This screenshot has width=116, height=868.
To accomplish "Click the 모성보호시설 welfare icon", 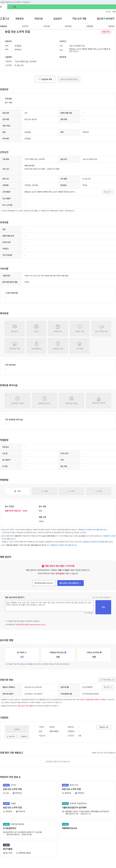I will click(x=58, y=346).
